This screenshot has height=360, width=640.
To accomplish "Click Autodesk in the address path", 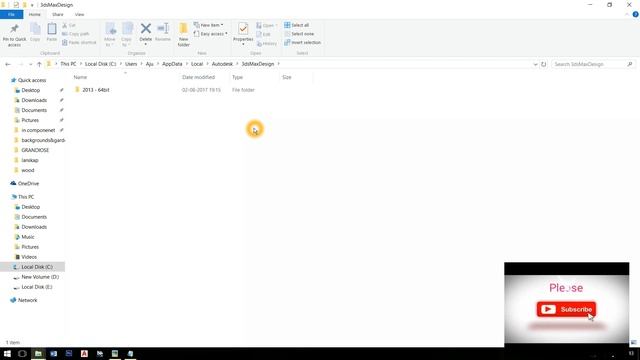I will pos(222,64).
